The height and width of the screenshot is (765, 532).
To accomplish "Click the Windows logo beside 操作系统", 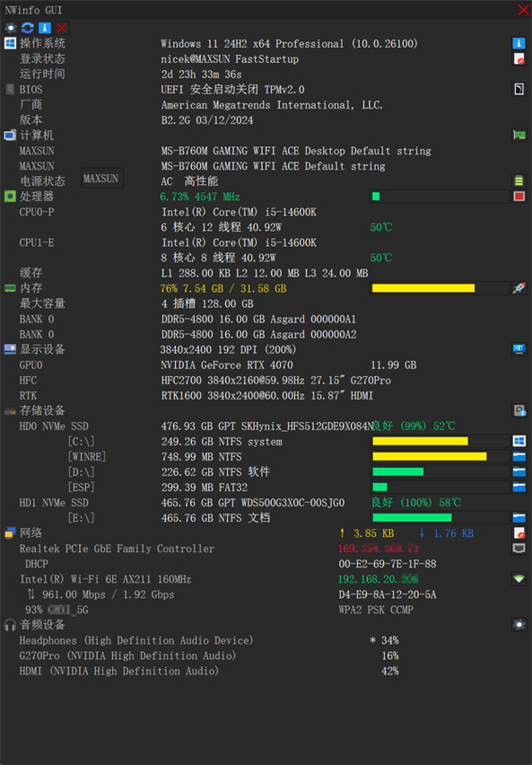I will 10,43.
